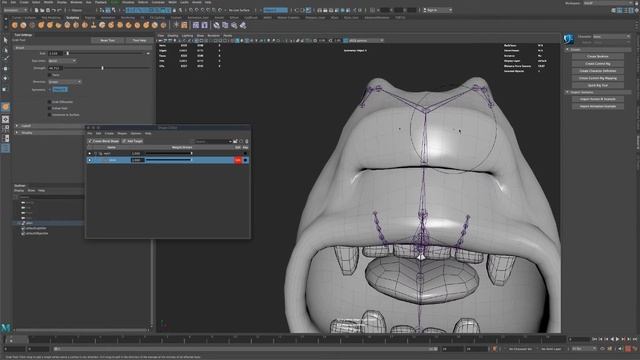Viewport: 640px width, 360px height.
Task: Click the brush Strength slider
Action: (x=108, y=68)
